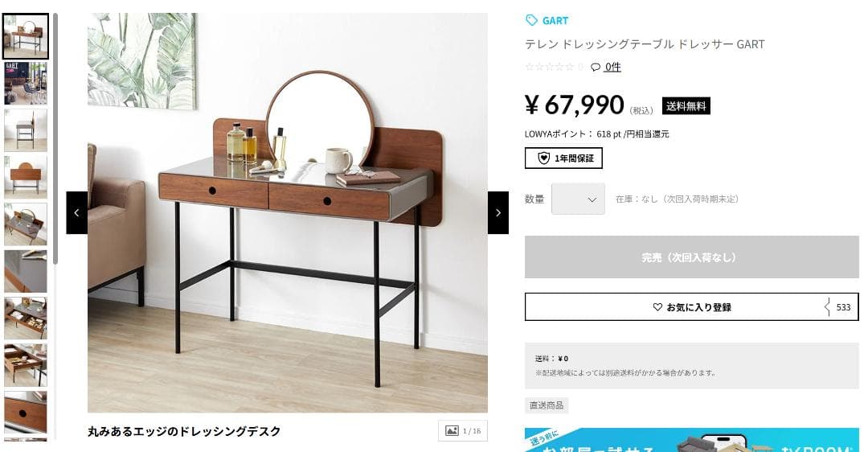Open the quantity dropdown

click(578, 199)
